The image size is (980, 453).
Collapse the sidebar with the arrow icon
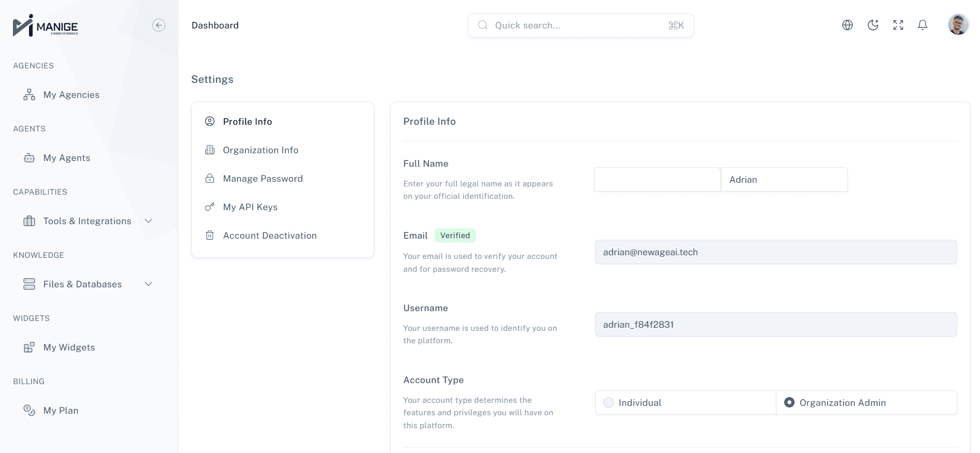pos(158,25)
